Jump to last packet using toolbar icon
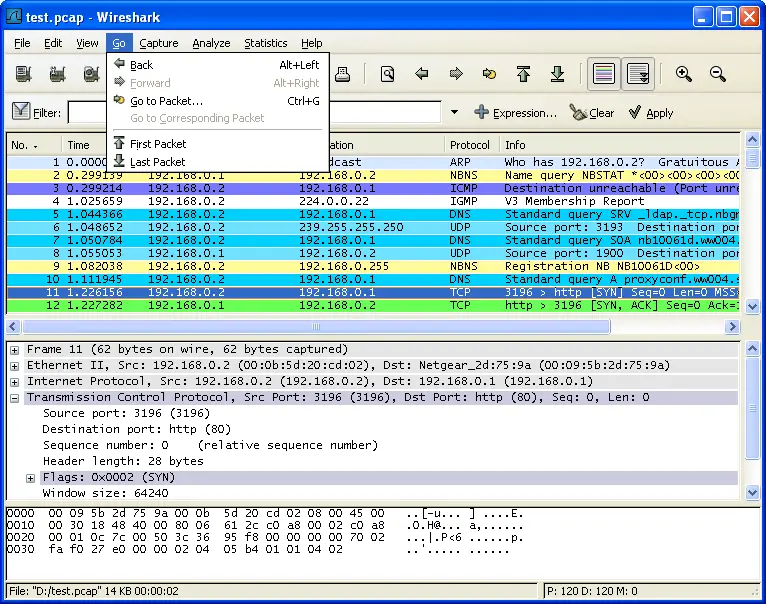The width and height of the screenshot is (766, 604). [x=557, y=74]
